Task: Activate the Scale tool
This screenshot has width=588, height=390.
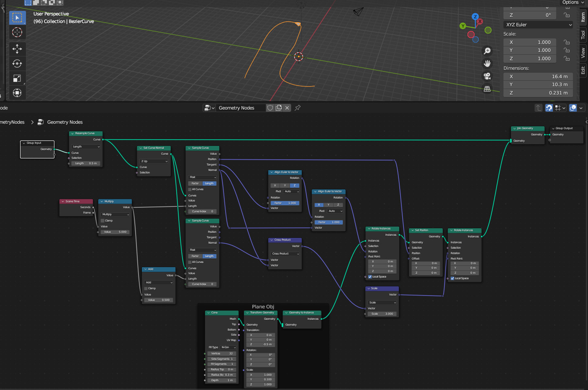Action: [x=17, y=78]
